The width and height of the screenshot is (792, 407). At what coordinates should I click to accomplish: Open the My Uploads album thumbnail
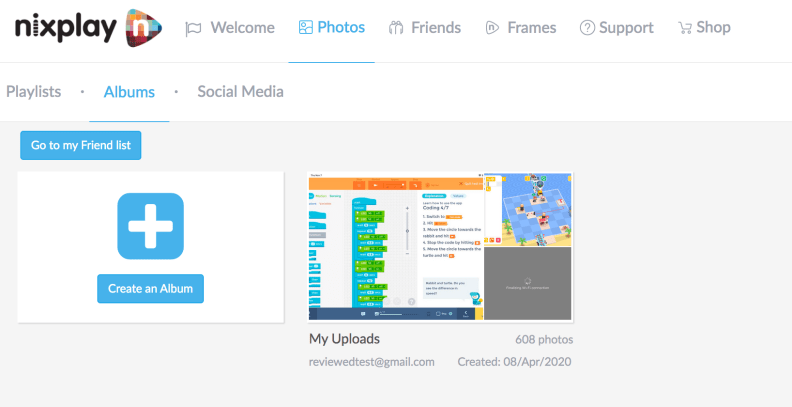440,246
